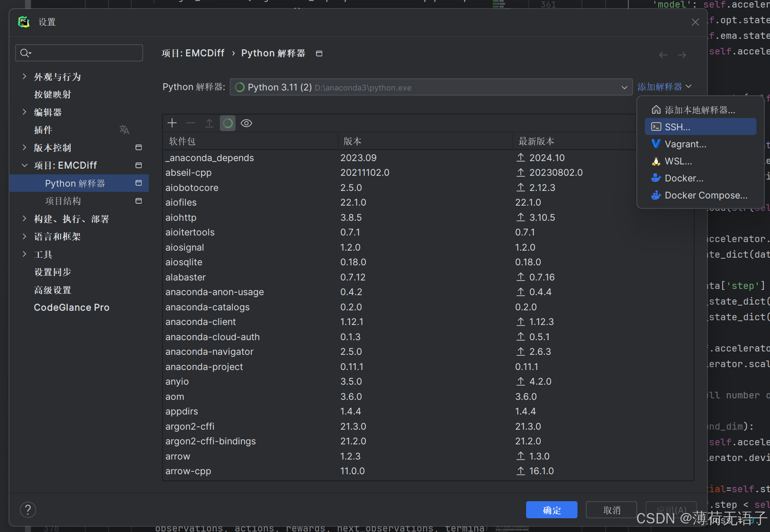Screen dimensions: 770x532
Task: Choose Vagrant... interpreter option
Action: (x=700, y=144)
